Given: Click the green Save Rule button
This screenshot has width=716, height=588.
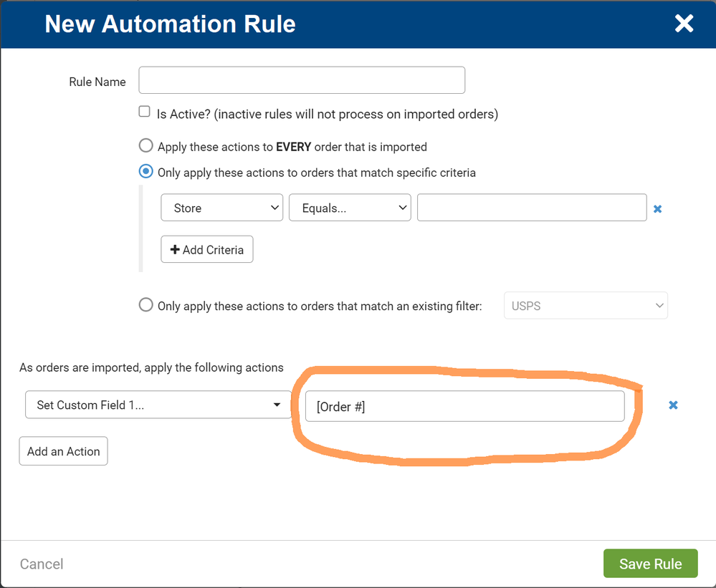Looking at the screenshot, I should tap(650, 564).
